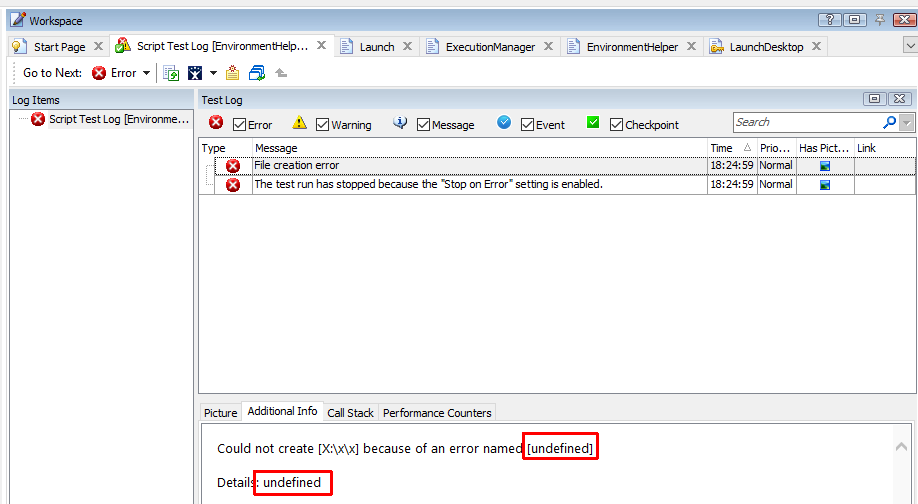Click the Has Pict... column header

point(824,148)
